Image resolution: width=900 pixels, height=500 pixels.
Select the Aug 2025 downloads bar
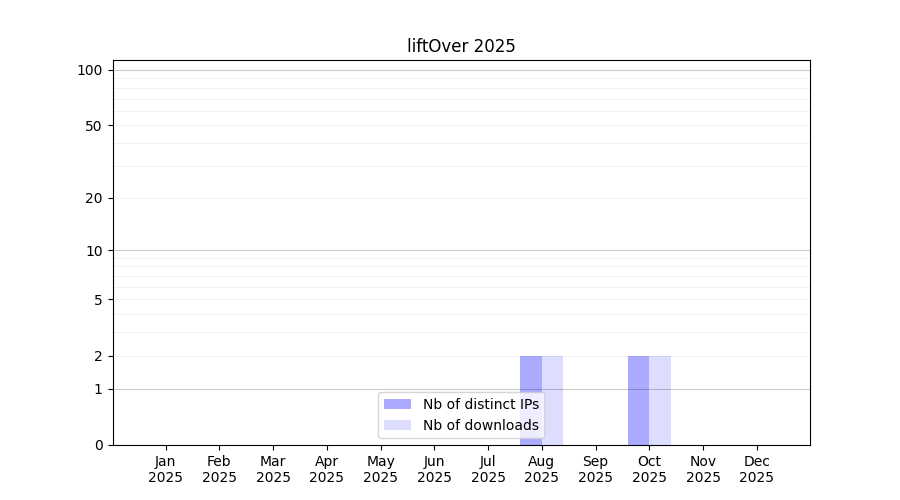point(552,401)
